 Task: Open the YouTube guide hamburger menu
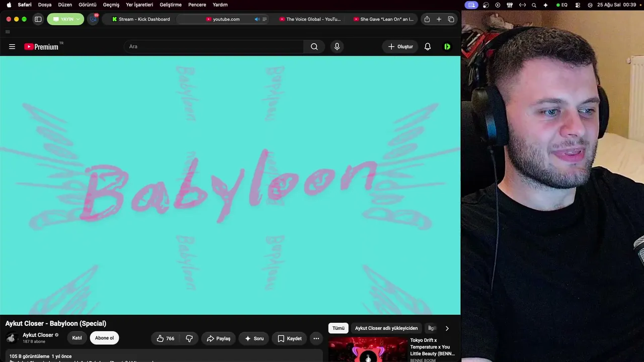tap(12, 47)
